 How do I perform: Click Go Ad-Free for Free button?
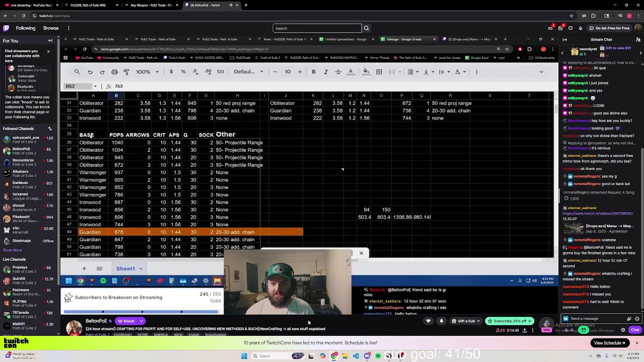tap(609, 28)
